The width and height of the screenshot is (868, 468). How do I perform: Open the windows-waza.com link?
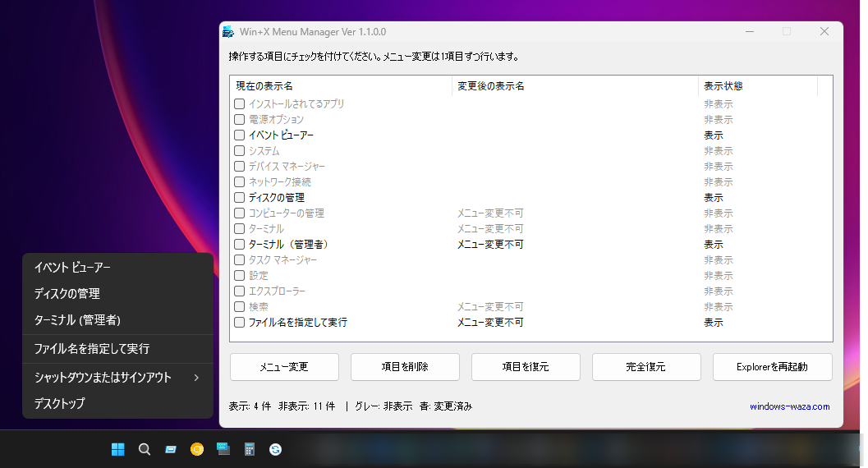click(790, 406)
